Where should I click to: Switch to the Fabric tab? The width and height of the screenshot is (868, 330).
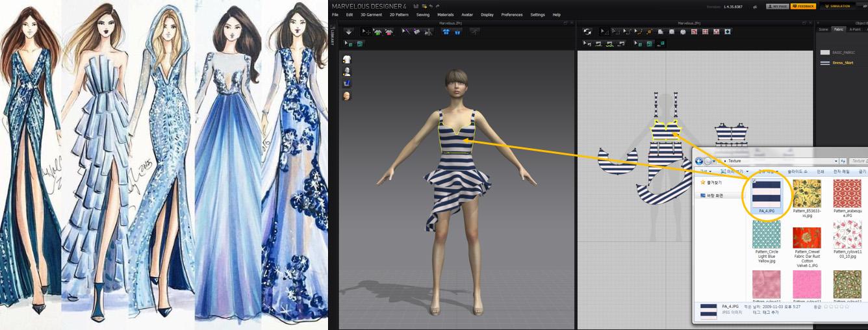coord(838,29)
